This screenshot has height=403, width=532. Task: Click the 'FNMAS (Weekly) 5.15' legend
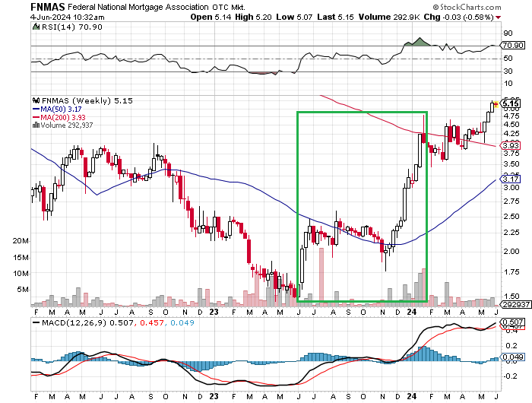pyautogui.click(x=87, y=101)
